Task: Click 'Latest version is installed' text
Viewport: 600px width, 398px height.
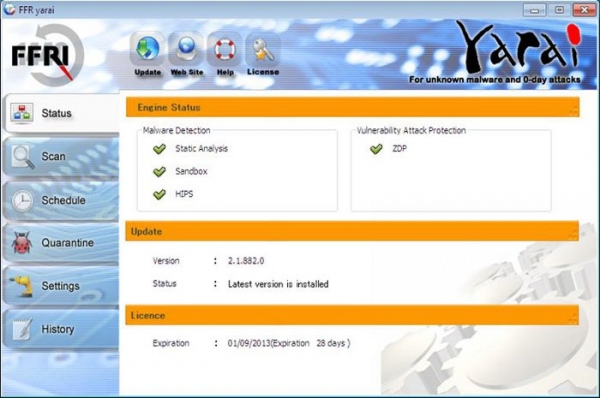Action: click(x=278, y=284)
